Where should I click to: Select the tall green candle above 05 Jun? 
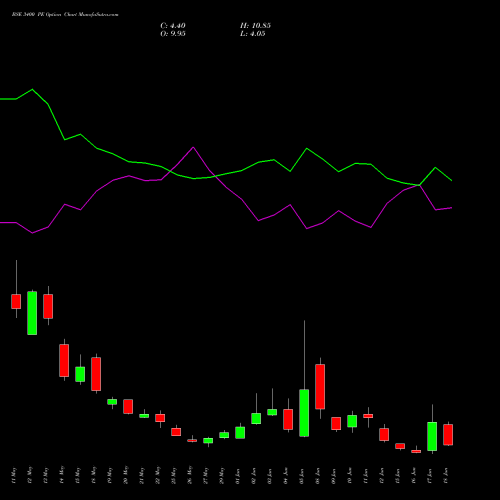[304, 413]
